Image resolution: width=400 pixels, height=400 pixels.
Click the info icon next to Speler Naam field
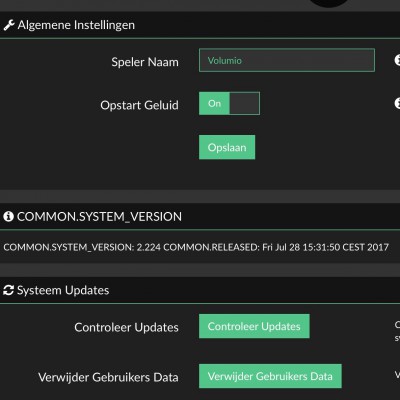(x=397, y=60)
